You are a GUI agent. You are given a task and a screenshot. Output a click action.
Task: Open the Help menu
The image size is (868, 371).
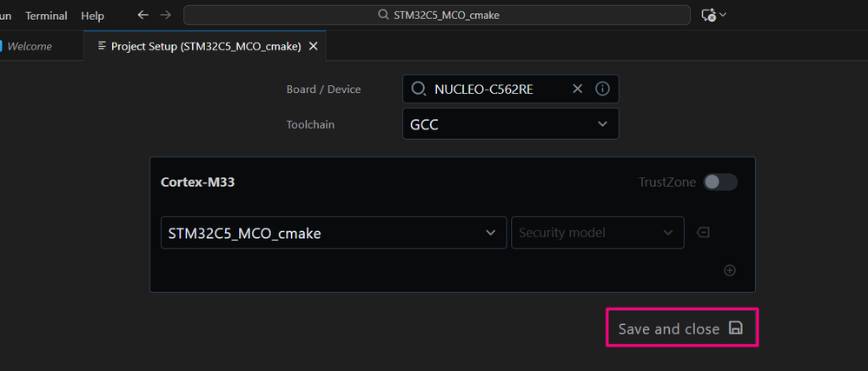click(x=92, y=16)
